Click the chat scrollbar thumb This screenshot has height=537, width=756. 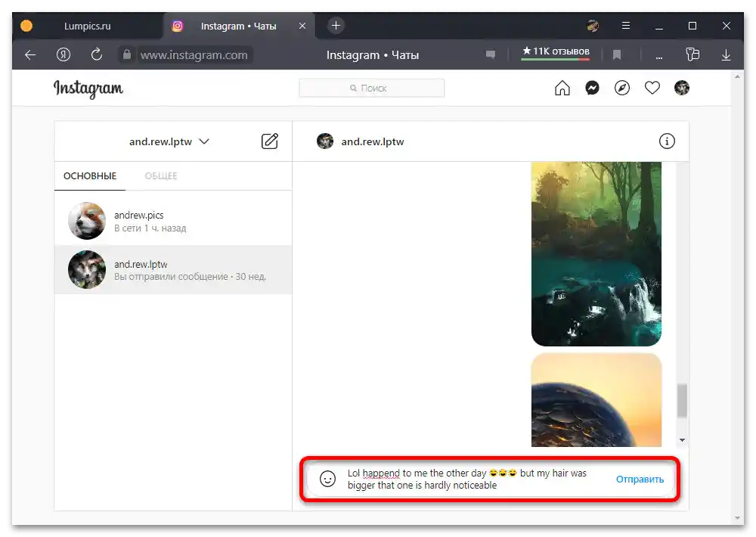pyautogui.click(x=682, y=400)
